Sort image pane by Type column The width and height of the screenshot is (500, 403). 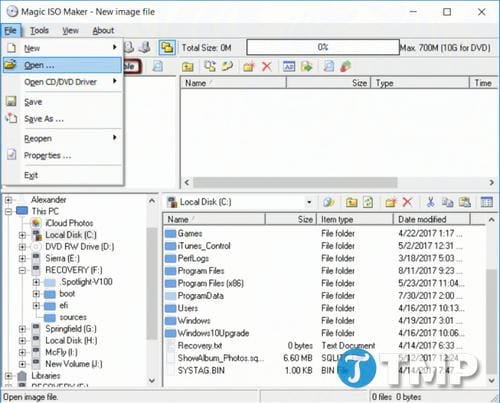420,83
